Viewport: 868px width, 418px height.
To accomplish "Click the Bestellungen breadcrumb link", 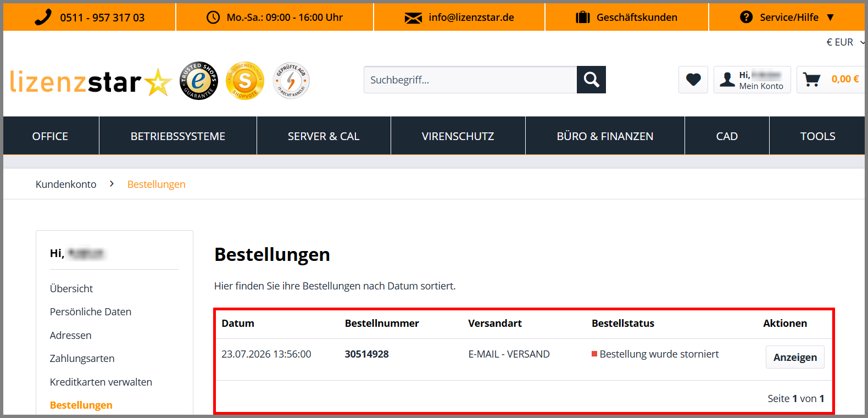I will click(157, 184).
